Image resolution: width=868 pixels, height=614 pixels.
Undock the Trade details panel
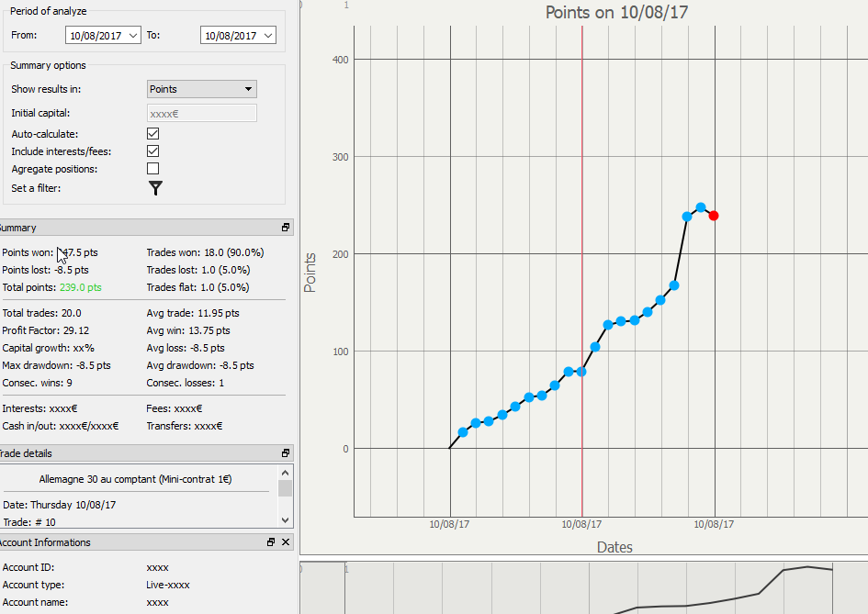point(286,453)
